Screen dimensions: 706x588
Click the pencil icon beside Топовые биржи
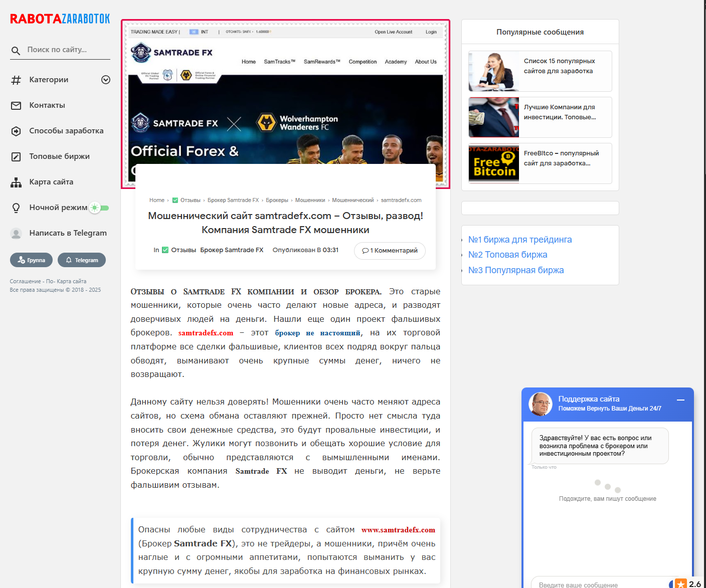(x=16, y=157)
